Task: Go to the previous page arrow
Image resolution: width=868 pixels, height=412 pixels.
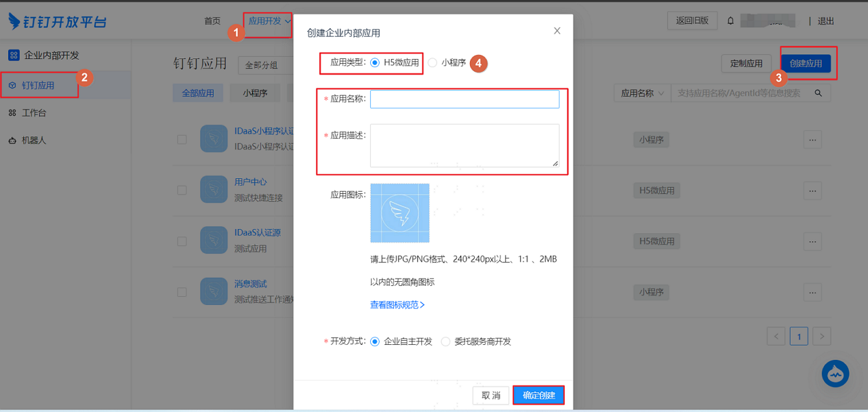Action: pyautogui.click(x=776, y=336)
